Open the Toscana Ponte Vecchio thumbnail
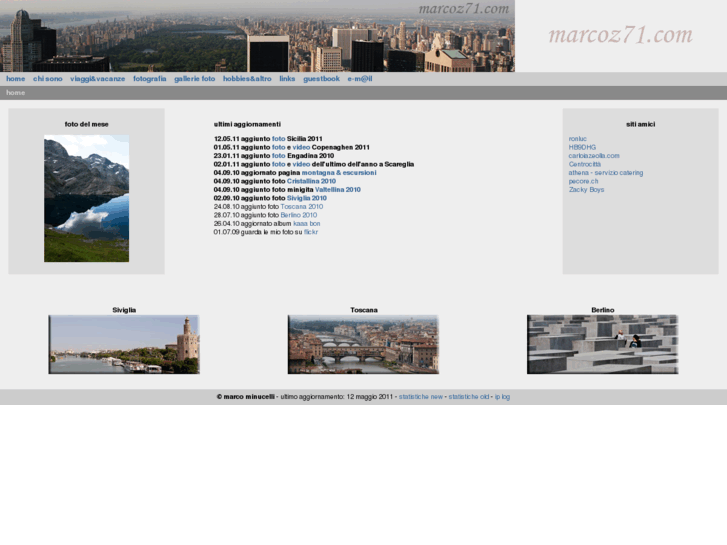Viewport: 727px width, 545px height. pyautogui.click(x=364, y=344)
